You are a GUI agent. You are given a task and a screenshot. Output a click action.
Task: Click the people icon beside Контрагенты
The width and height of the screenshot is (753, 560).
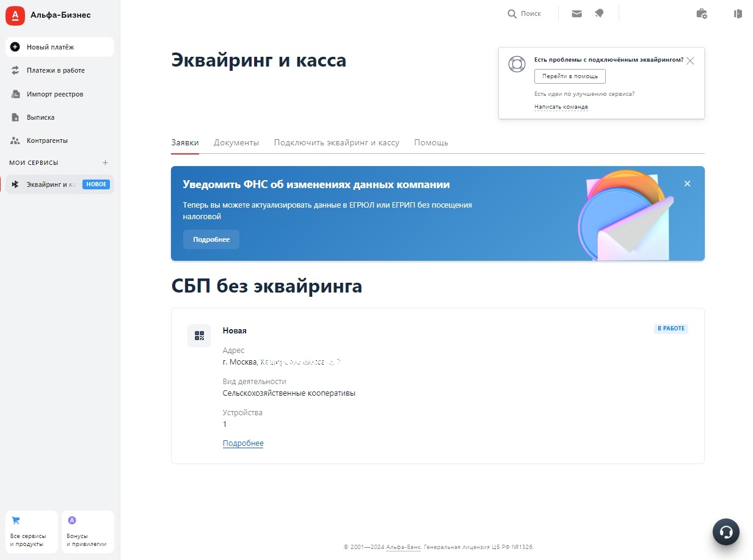(15, 140)
